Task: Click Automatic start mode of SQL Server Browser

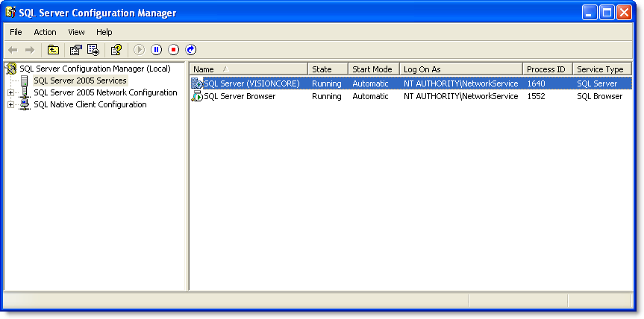Action: [370, 96]
